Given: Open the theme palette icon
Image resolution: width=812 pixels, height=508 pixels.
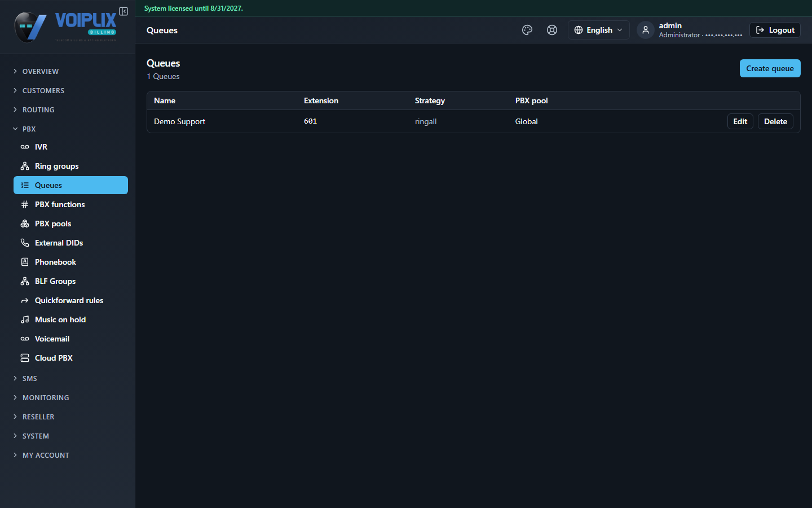Looking at the screenshot, I should tap(527, 30).
